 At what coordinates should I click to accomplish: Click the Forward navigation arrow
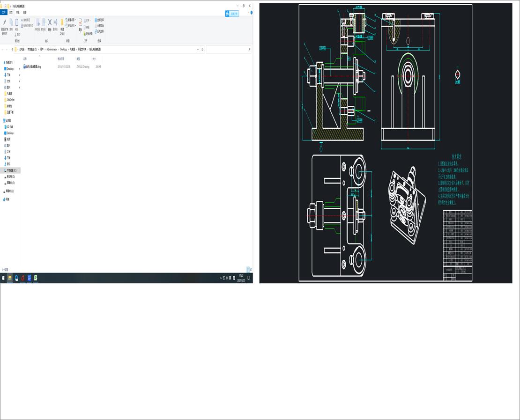click(7, 49)
